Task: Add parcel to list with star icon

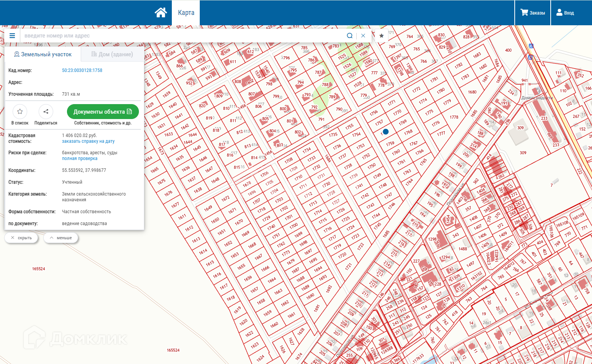Action: tap(20, 111)
